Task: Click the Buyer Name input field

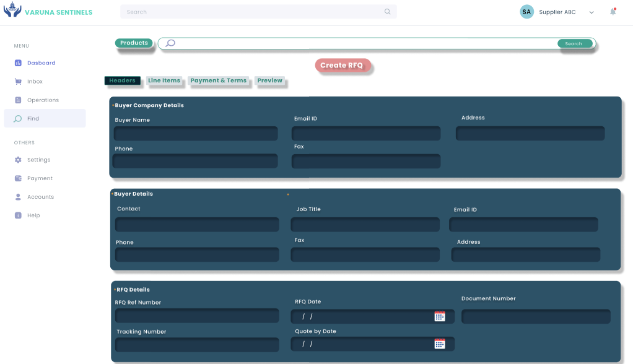Action: [196, 133]
